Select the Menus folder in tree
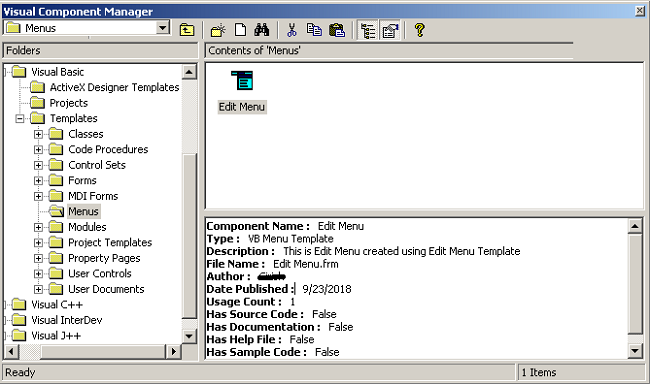This screenshot has width=650, height=384. point(83,211)
